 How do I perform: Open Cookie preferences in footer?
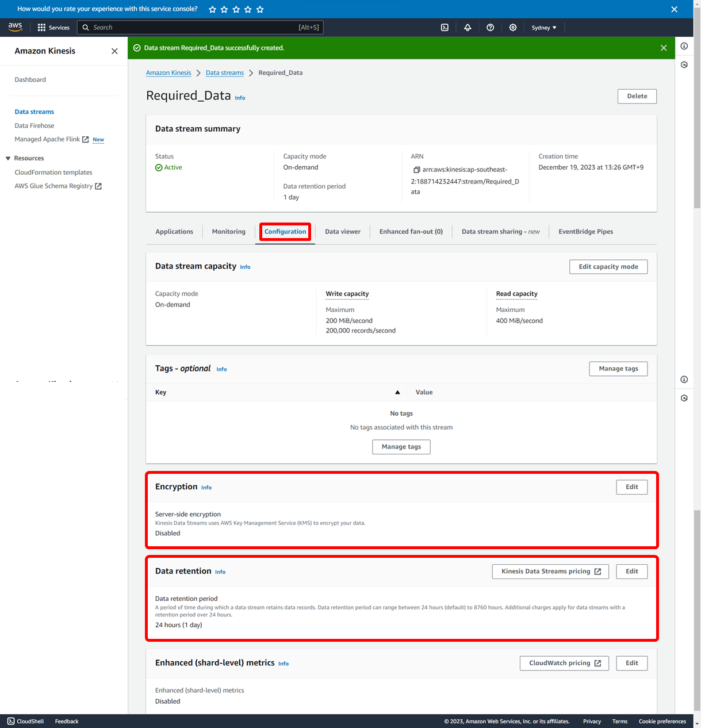[662, 721]
